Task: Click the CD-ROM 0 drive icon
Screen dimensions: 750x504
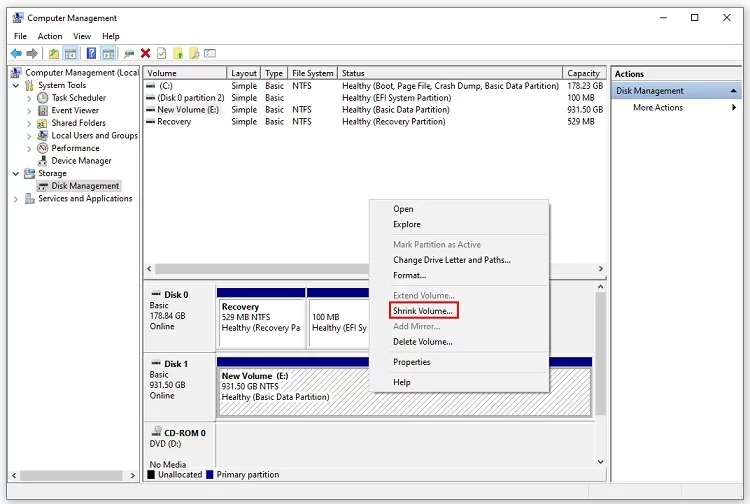Action: (x=156, y=431)
